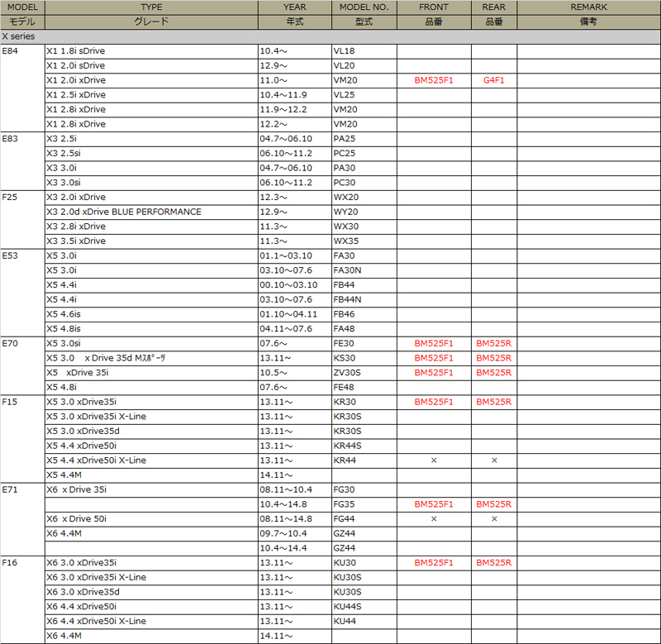661x644 pixels.
Task: Click the 'X6 4.4M' cell in the F16 group
Action: 151,636
